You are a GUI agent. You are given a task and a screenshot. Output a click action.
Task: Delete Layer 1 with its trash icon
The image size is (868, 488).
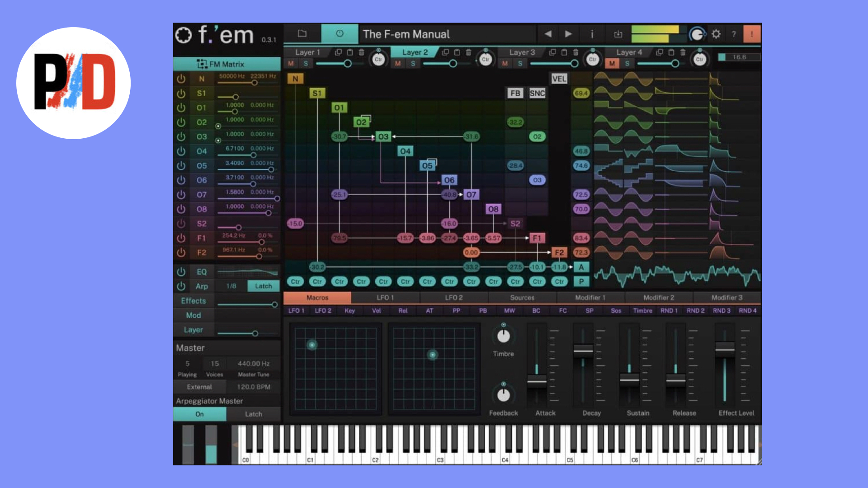[361, 52]
